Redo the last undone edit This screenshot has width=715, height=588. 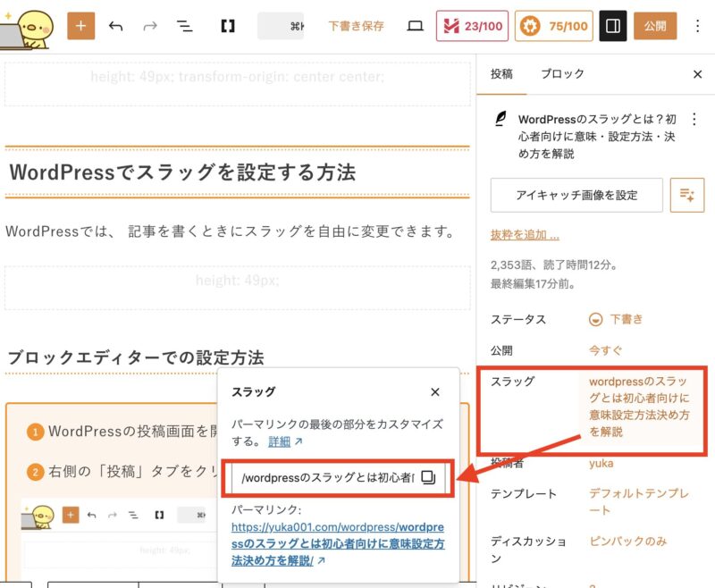[x=149, y=26]
